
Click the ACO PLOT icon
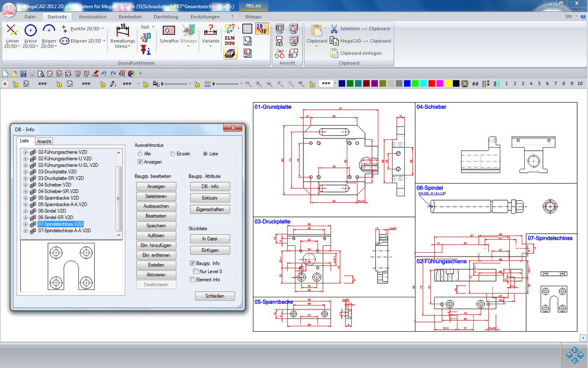tap(122, 74)
